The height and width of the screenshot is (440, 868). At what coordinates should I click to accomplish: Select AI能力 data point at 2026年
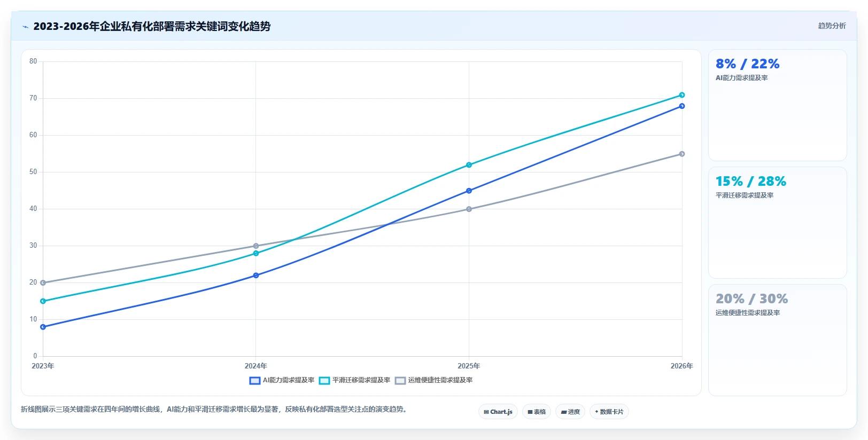[x=682, y=106]
